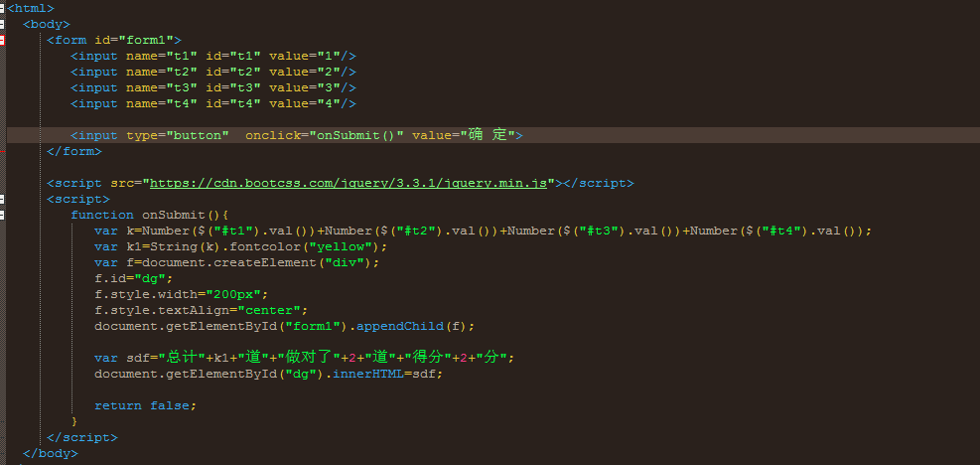
Task: Click the f.id="dg" line
Action: (134, 278)
